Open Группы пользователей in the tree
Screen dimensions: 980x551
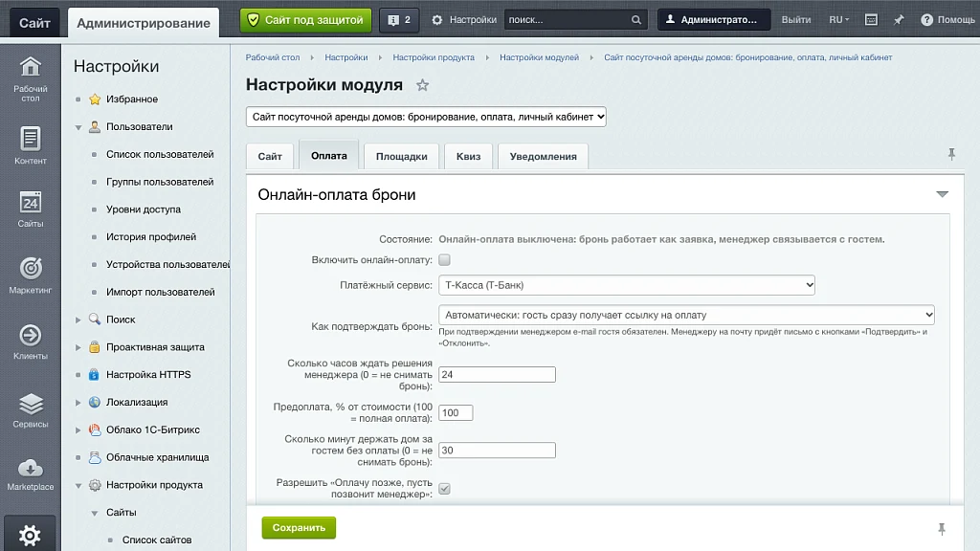[160, 182]
